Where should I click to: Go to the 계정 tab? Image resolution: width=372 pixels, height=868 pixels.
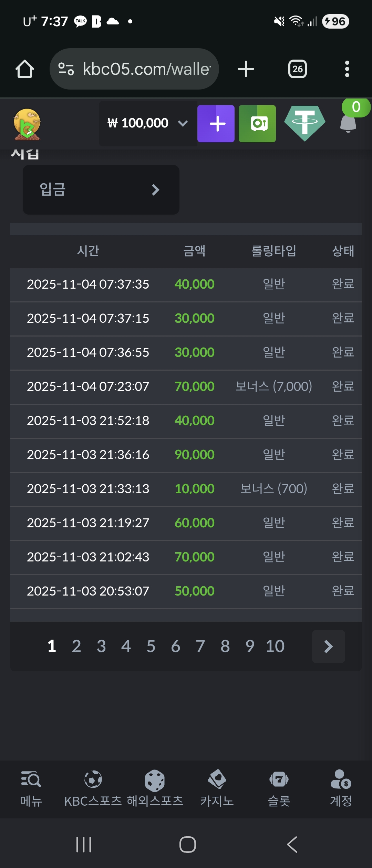[x=341, y=788]
